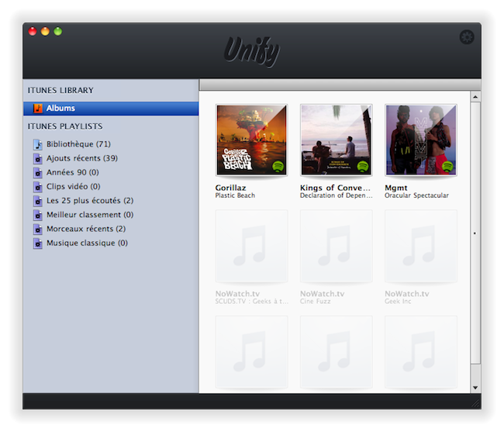The width and height of the screenshot is (504, 432).
Task: Open Les 25 plus écoutés (2) playlist
Action: pos(90,201)
